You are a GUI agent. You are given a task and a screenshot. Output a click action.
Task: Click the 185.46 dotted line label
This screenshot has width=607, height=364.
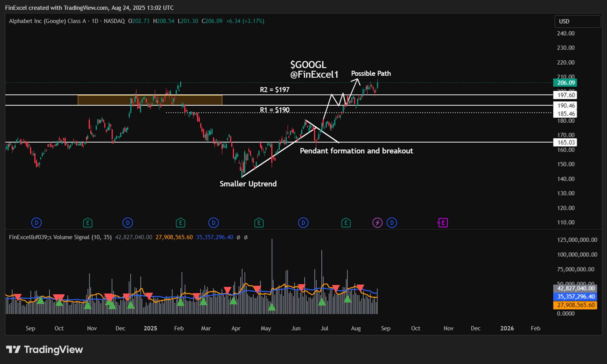pyautogui.click(x=565, y=113)
